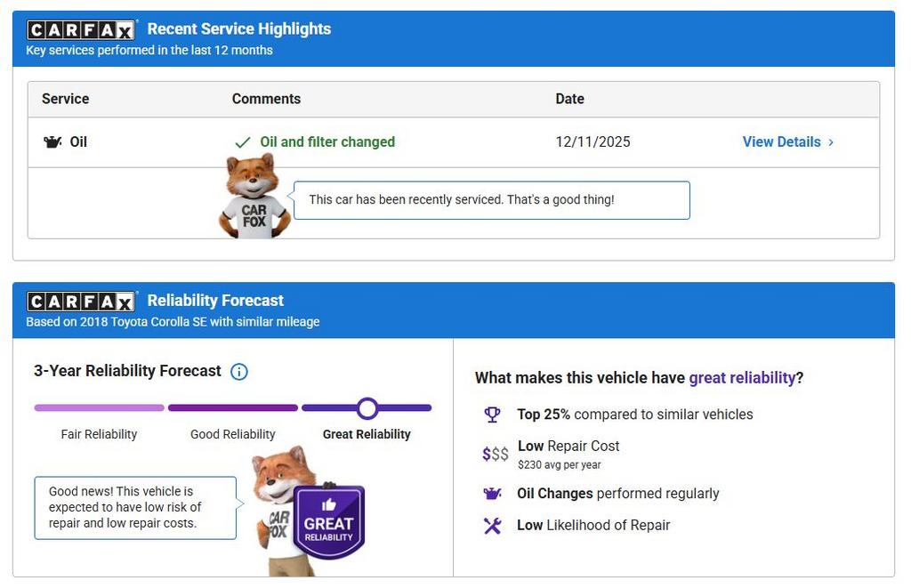Click the CARFAX logo in Reliability Forecast header
This screenshot has width=911, height=588.
tap(81, 302)
